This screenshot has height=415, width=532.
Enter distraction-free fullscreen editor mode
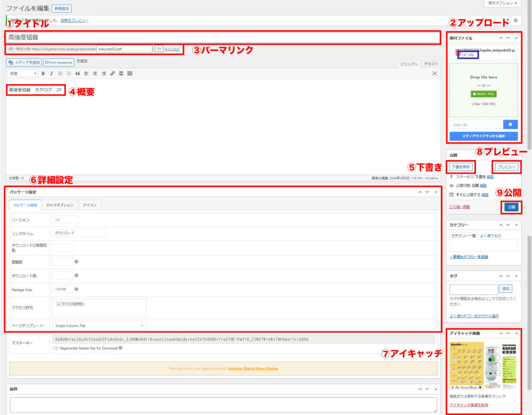(x=435, y=74)
